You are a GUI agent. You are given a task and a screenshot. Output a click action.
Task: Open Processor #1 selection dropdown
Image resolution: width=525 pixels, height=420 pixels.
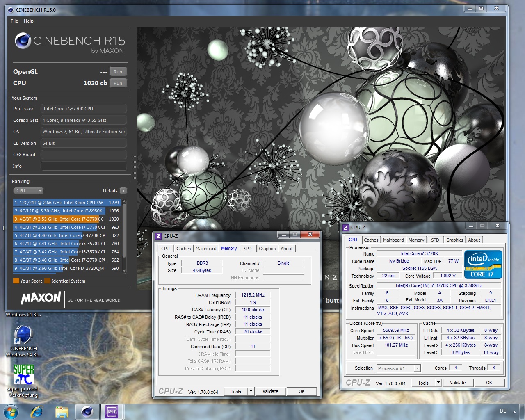pyautogui.click(x=399, y=368)
